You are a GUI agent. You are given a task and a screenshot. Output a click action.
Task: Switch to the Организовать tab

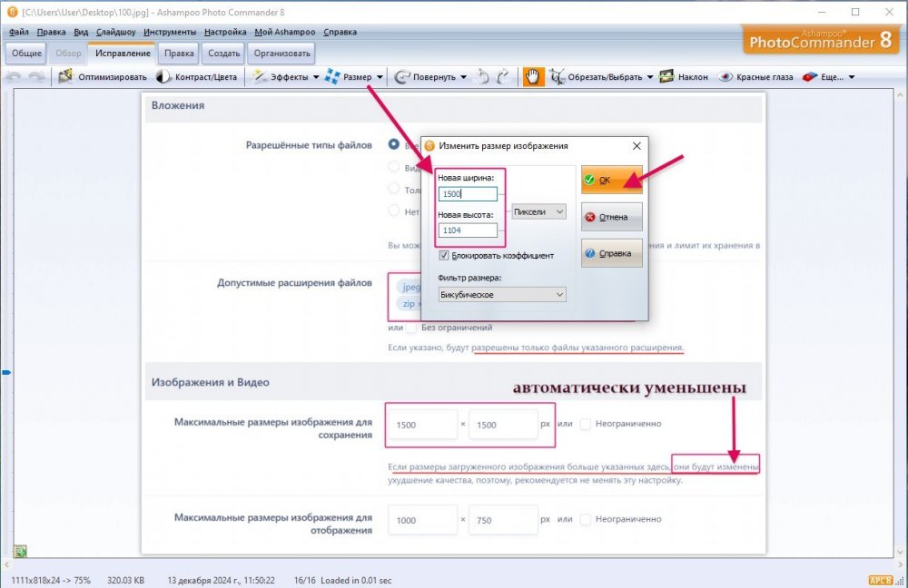point(282,54)
